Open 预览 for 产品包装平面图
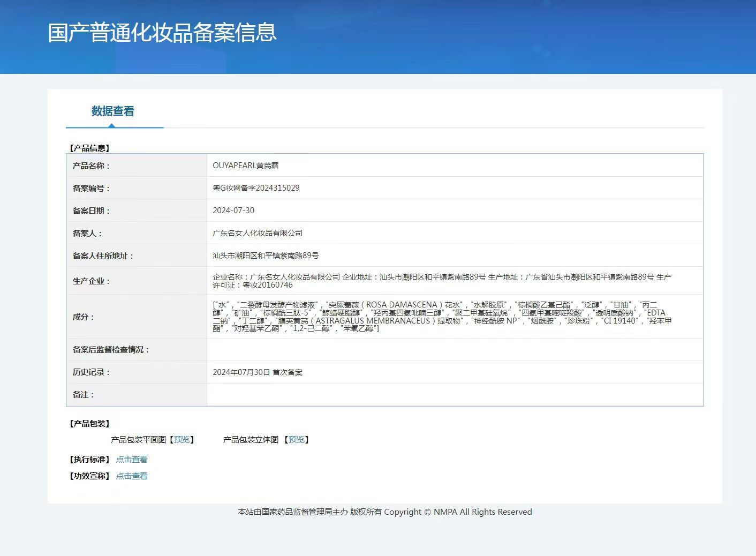 tap(182, 440)
